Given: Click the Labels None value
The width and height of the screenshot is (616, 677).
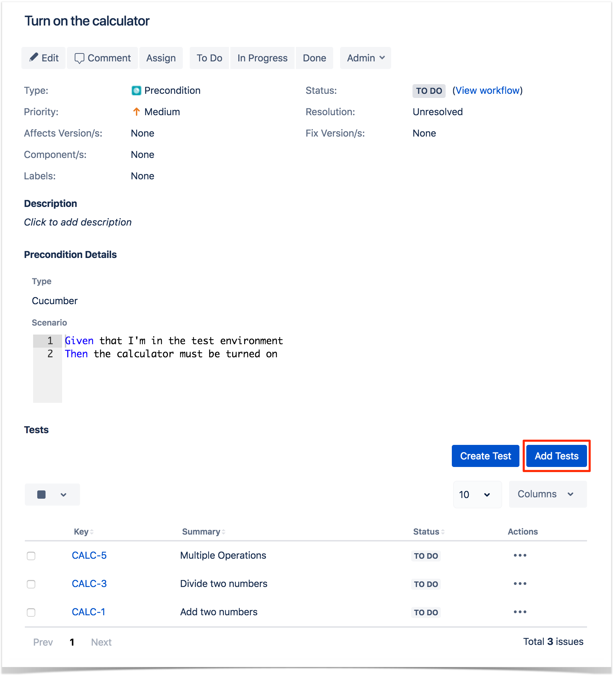Looking at the screenshot, I should pos(142,176).
